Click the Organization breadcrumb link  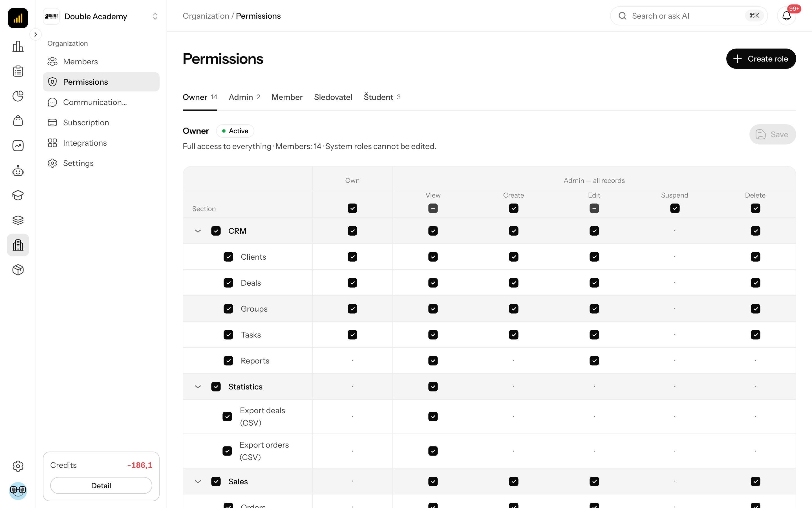(x=206, y=16)
